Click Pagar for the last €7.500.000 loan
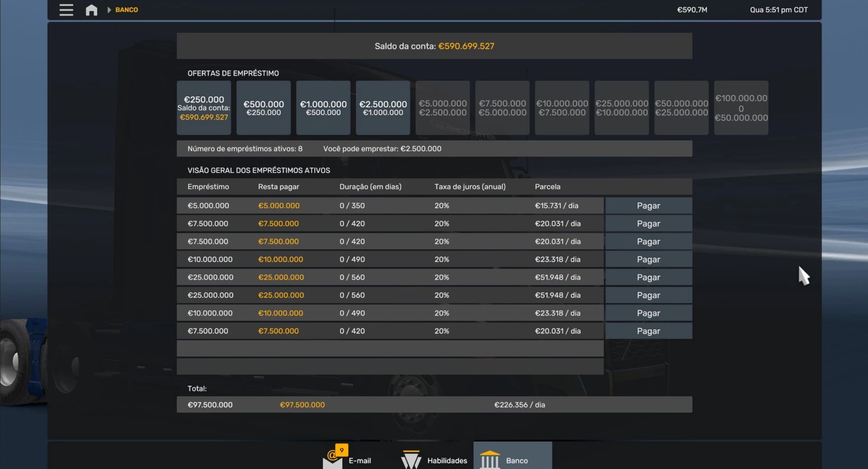 [x=648, y=331]
